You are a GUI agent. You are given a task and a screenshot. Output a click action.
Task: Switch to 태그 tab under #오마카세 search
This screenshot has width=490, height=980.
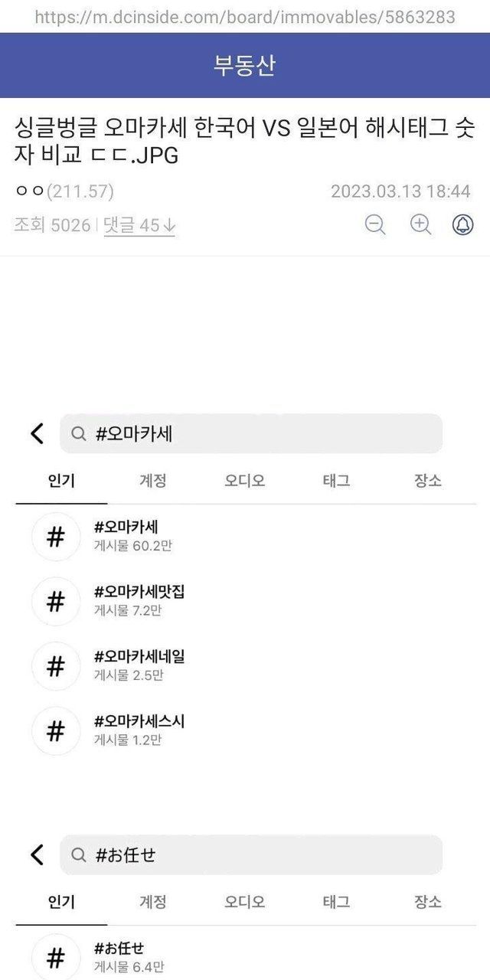point(337,481)
